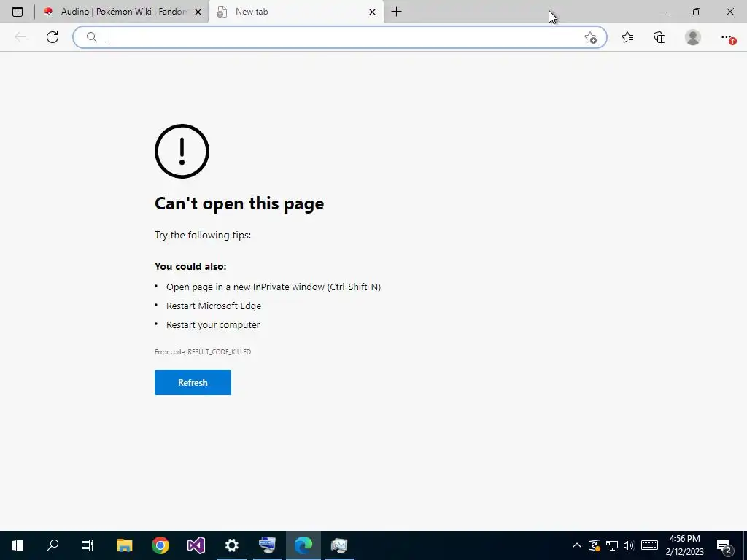Focus the address bar input field
Viewport: 747px width, 560px height.
point(339,37)
